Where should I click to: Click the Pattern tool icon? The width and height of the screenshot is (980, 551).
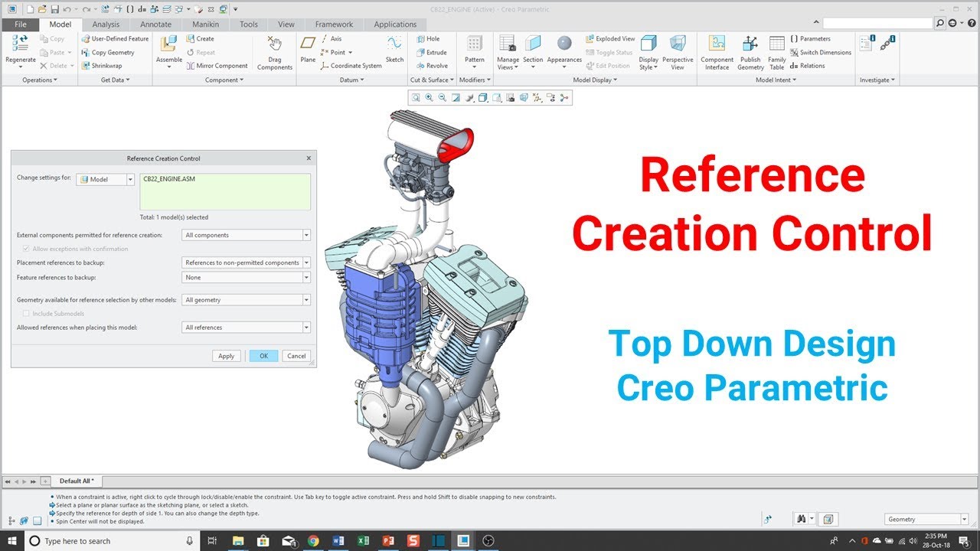[475, 44]
